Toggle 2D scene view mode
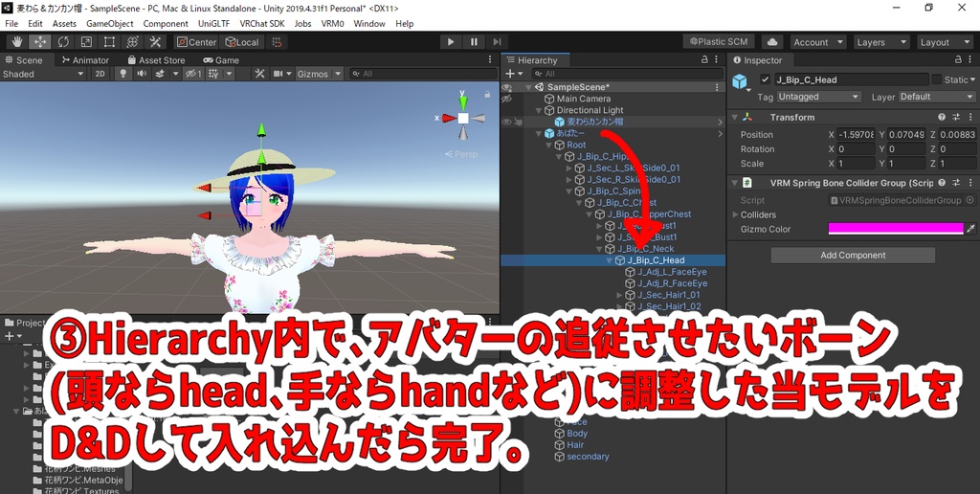Viewport: 980px width, 494px height. 100,74
